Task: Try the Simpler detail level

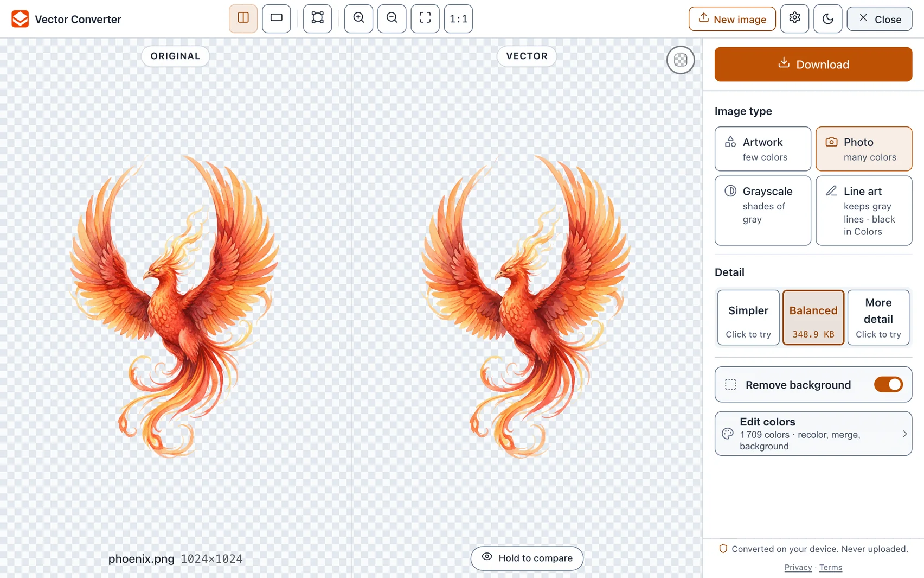Action: pyautogui.click(x=748, y=317)
